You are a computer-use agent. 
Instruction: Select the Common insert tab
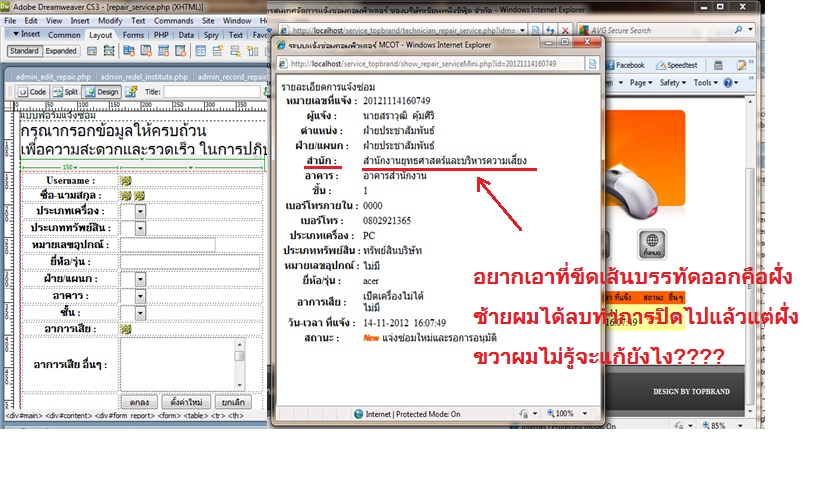tap(64, 35)
